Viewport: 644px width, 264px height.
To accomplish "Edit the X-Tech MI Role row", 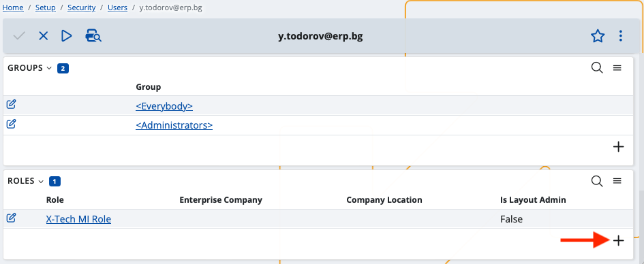I will [11, 218].
